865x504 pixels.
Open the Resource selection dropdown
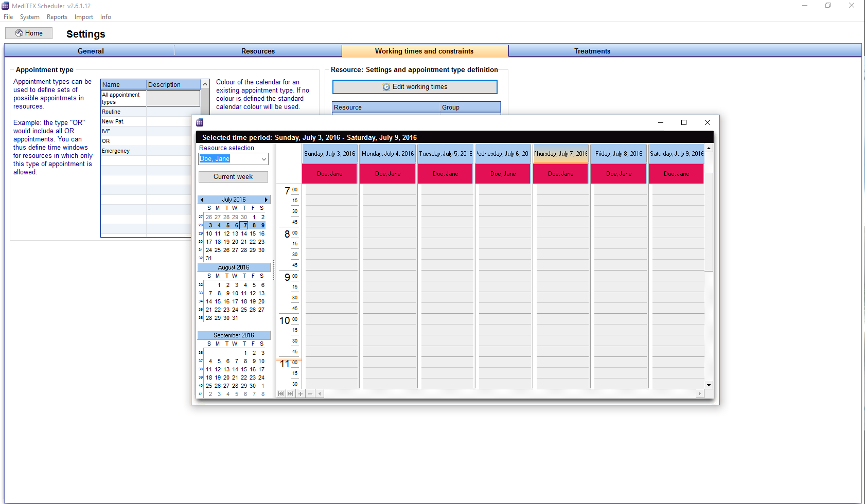pyautogui.click(x=264, y=159)
